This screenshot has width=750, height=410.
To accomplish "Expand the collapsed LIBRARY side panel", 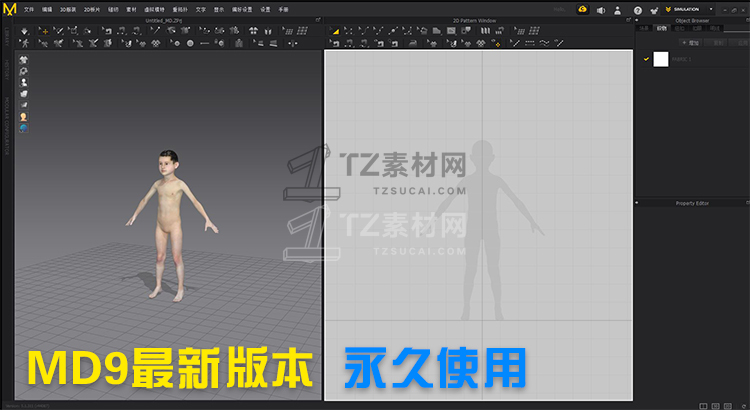I will tap(5, 35).
